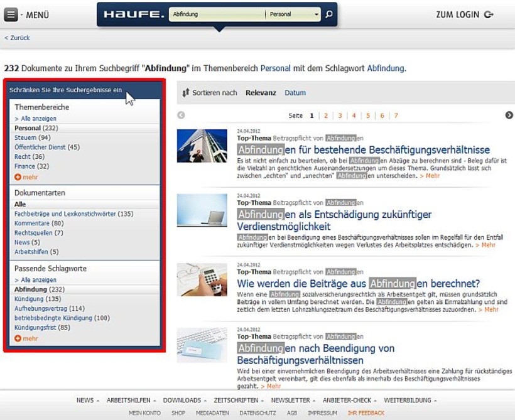Go to results page 3
Viewport: 515px width, 420px height.
point(340,116)
